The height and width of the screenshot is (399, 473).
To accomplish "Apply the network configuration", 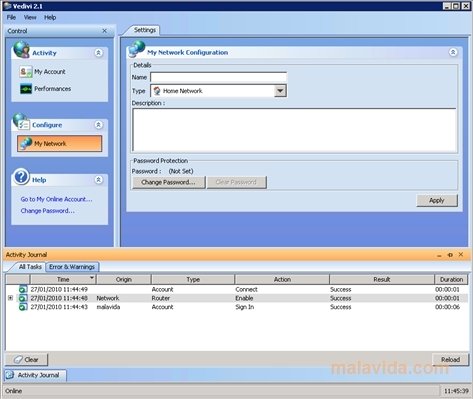I will (x=437, y=200).
